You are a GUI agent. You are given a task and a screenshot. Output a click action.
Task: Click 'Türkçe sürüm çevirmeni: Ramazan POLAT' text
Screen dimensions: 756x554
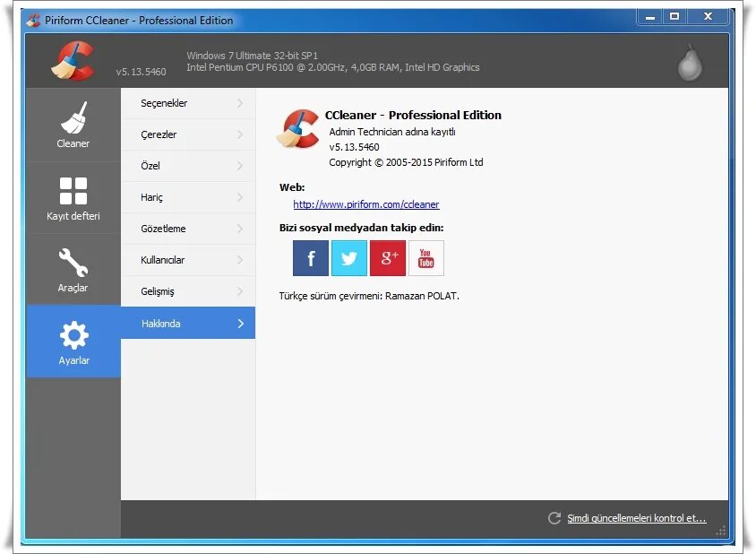click(x=369, y=296)
